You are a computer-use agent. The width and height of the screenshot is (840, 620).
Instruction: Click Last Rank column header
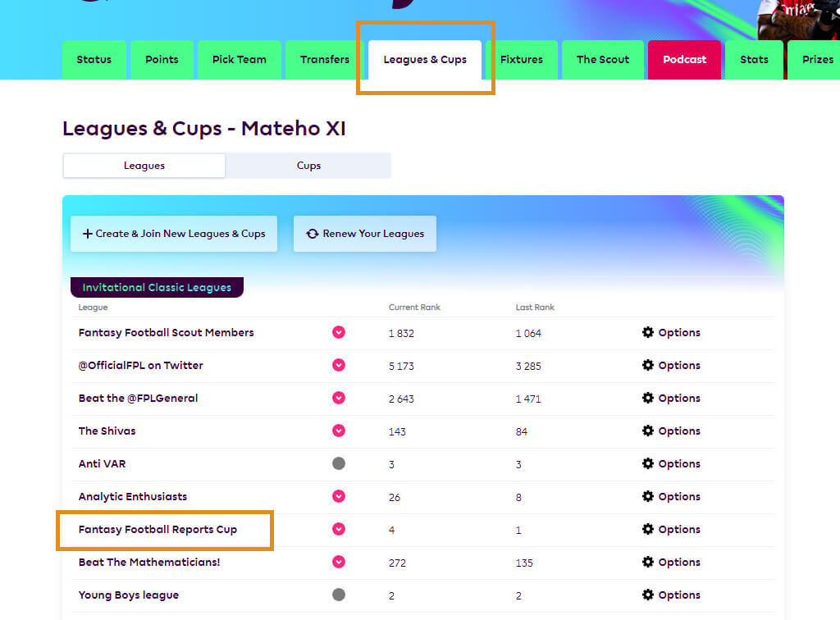click(x=535, y=308)
